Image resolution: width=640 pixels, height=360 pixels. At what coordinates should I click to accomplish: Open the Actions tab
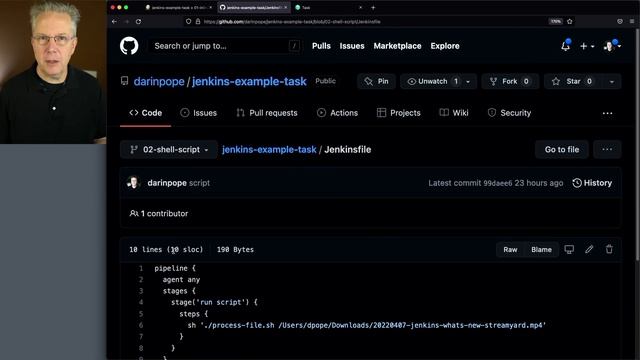click(x=338, y=113)
